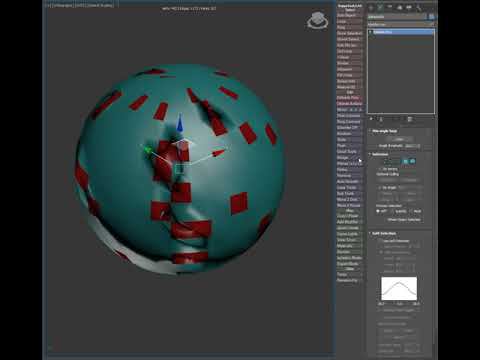Screen dimensions: 480x360
Task: Click the Relax script button
Action: (349, 169)
